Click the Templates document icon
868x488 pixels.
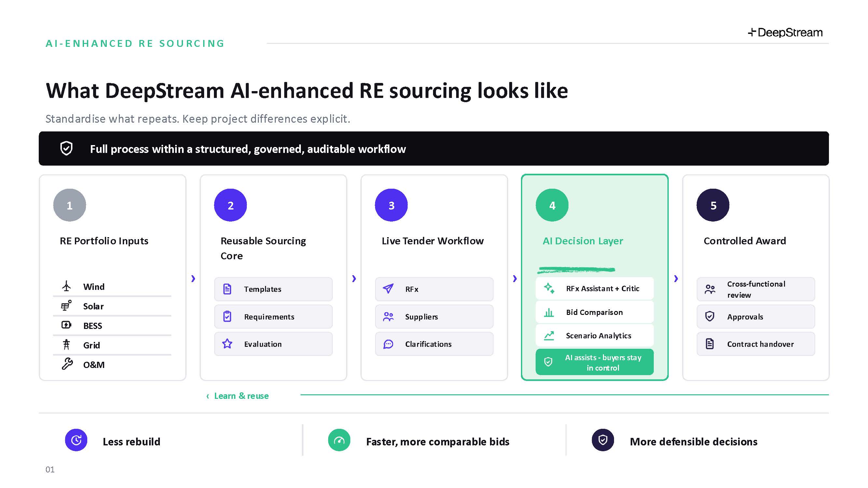(x=227, y=289)
